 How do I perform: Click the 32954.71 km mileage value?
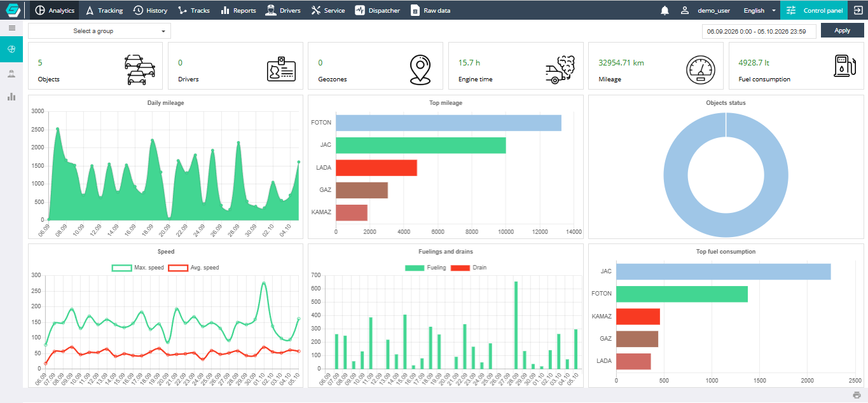click(621, 62)
